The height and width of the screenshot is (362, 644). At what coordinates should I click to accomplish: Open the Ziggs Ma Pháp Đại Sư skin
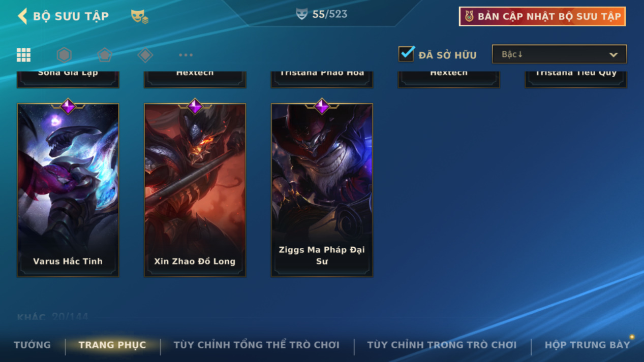[322, 190]
